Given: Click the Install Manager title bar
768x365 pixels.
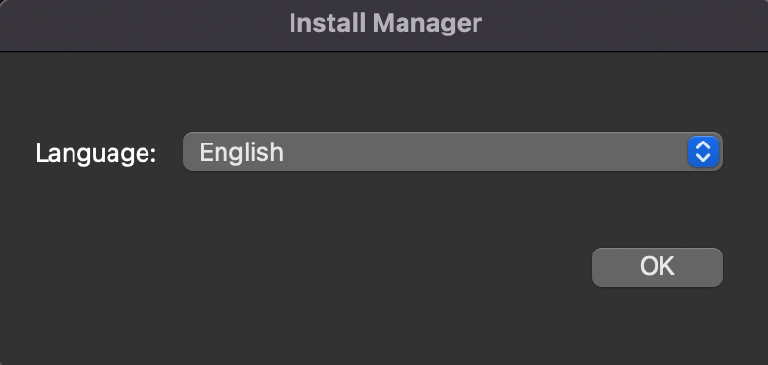Looking at the screenshot, I should pyautogui.click(x=384, y=25).
